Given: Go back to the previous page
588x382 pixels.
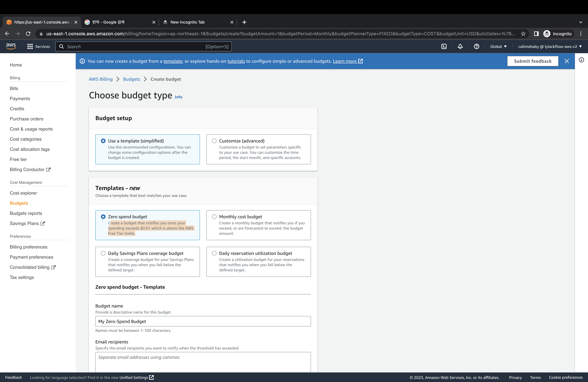Looking at the screenshot, I should (7, 34).
